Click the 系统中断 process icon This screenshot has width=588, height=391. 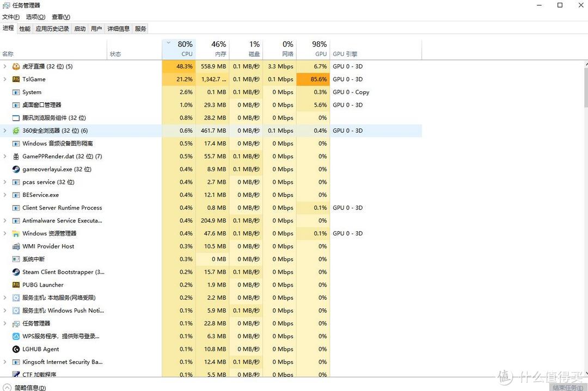click(16, 259)
